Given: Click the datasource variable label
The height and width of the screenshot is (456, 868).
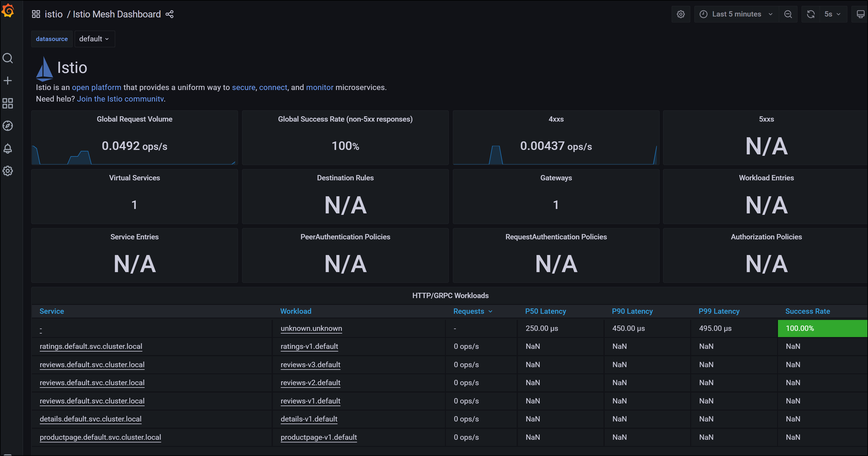Looking at the screenshot, I should click(x=52, y=39).
